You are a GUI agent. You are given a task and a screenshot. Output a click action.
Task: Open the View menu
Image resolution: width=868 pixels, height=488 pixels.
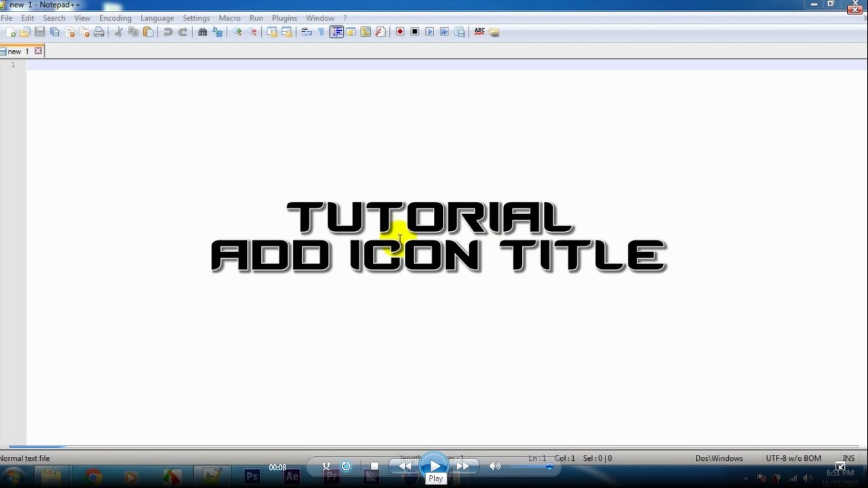point(82,18)
